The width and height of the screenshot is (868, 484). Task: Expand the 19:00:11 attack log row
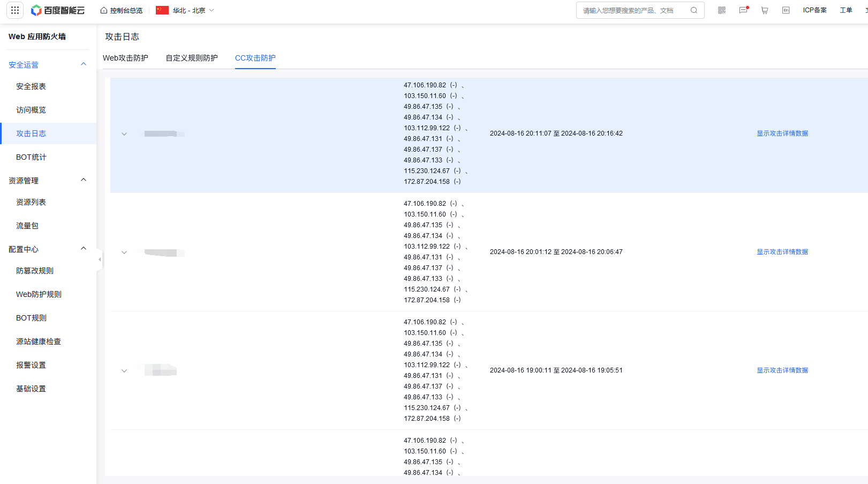click(124, 371)
